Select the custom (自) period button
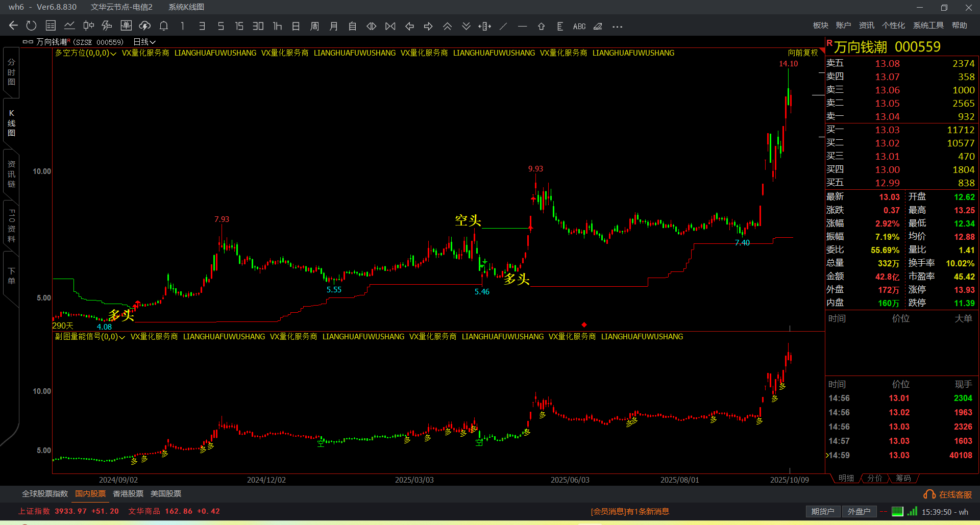Screen dimensions: 980x525 coord(353,26)
